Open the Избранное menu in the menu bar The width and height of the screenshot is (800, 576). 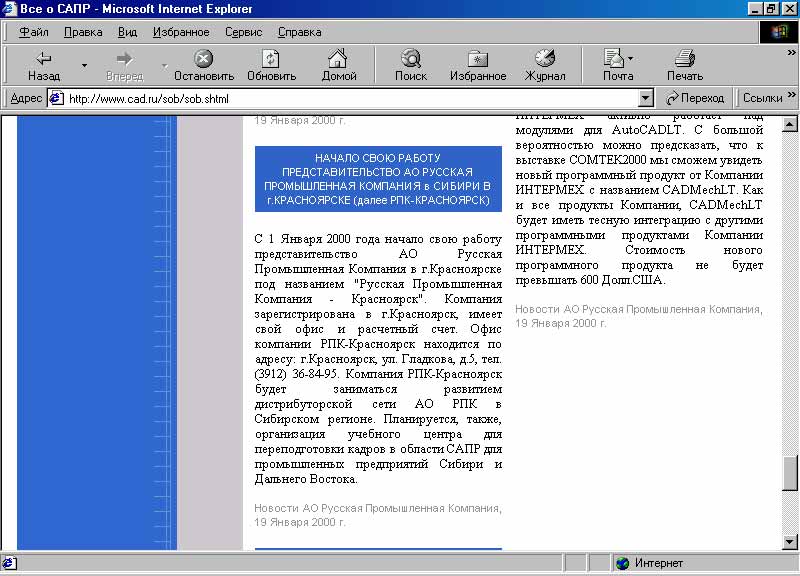pos(181,32)
